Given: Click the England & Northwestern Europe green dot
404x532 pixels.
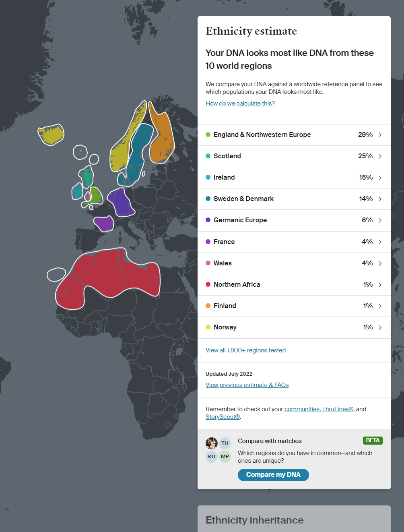Looking at the screenshot, I should (208, 135).
